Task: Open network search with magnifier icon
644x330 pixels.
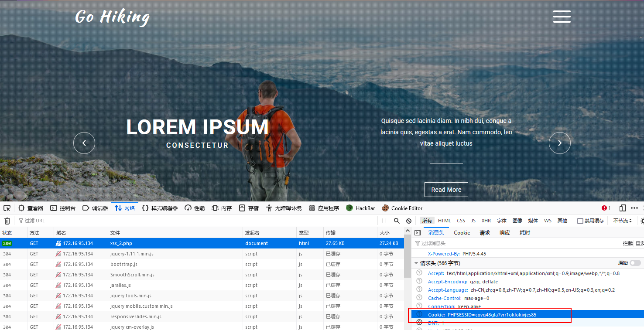Action: pyautogui.click(x=397, y=221)
